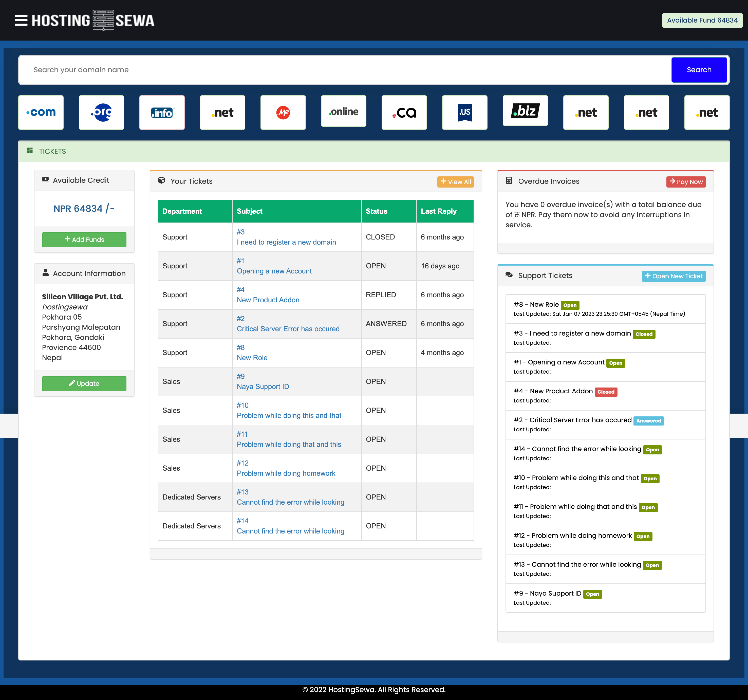The image size is (748, 700).
Task: Open the 'Naya Support ID' ticket link
Action: pyautogui.click(x=263, y=386)
